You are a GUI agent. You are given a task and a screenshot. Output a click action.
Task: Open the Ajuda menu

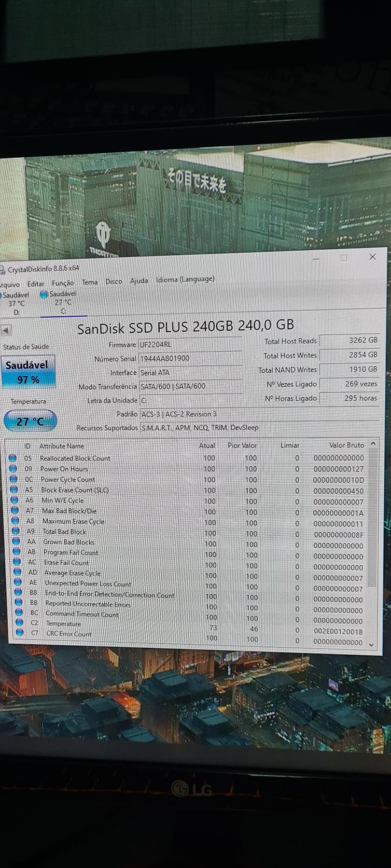point(139,281)
